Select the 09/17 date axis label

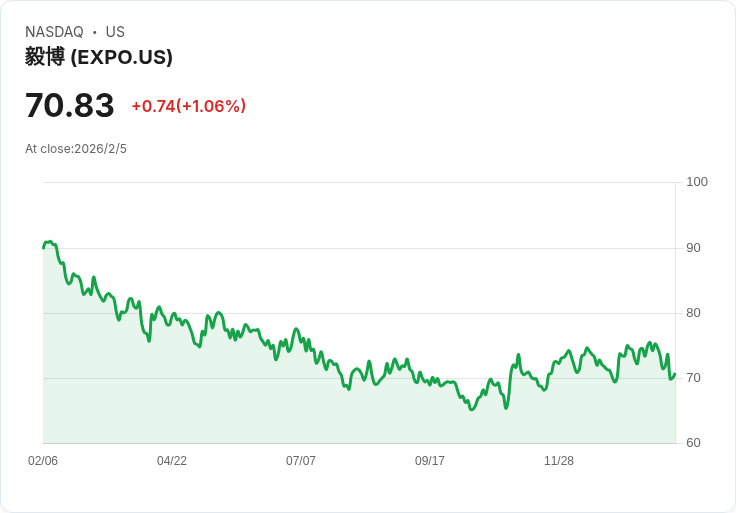coord(430,461)
